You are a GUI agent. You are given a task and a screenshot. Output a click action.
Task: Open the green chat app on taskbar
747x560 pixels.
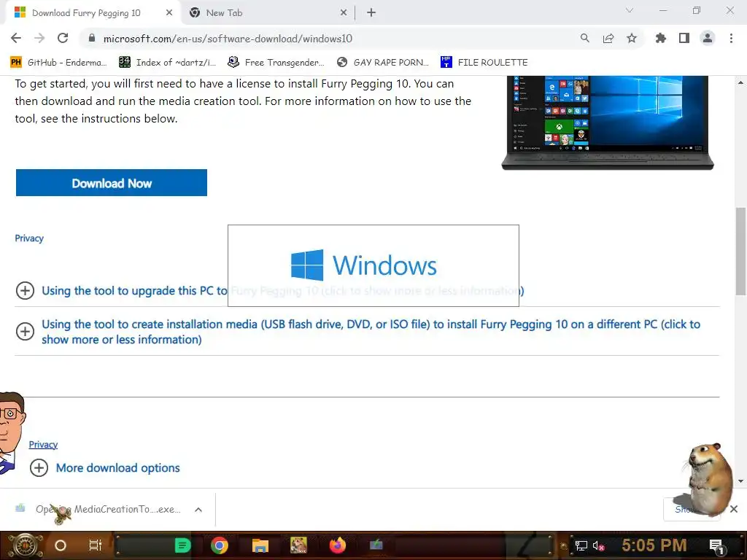182,545
